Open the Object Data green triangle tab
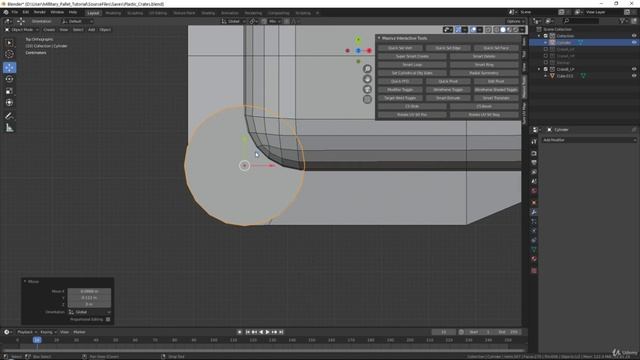Viewport: 640px width, 360px height. (534, 249)
